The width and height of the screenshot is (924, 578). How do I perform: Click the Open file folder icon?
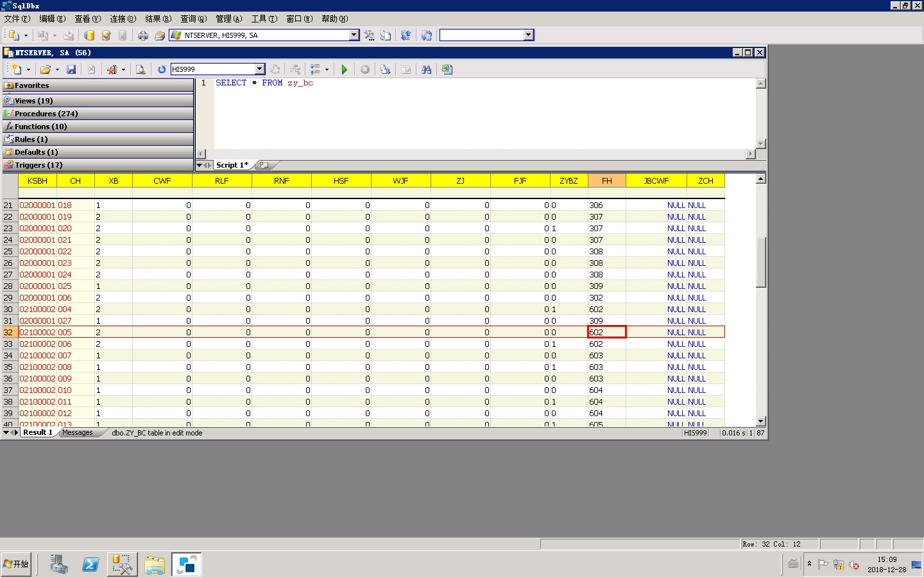[x=45, y=69]
